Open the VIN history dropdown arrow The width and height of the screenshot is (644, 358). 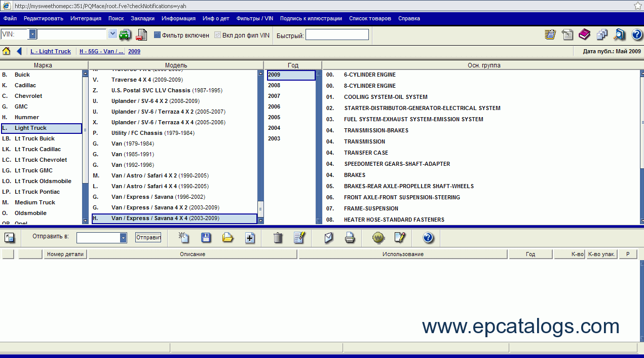[x=112, y=34]
